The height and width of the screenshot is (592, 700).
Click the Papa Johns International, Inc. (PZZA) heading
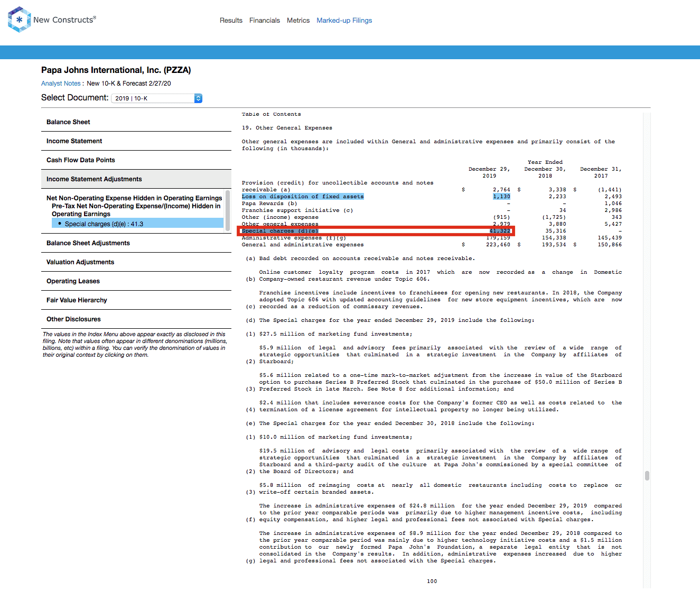pyautogui.click(x=116, y=70)
